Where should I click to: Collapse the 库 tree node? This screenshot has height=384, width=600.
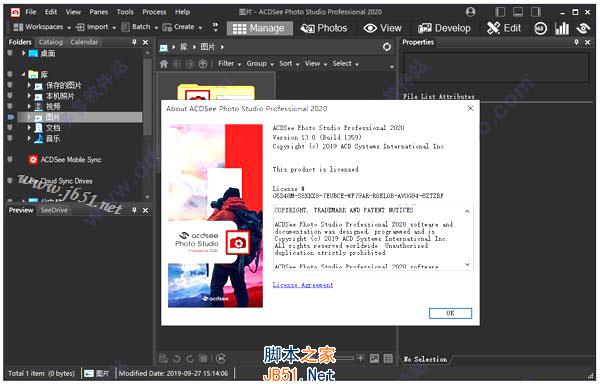23,74
